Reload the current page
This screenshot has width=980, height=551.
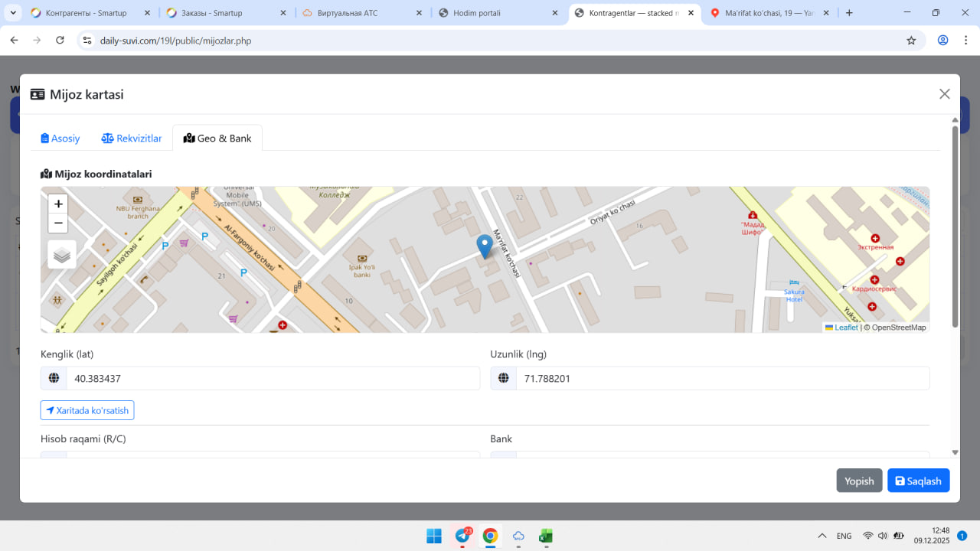coord(60,41)
